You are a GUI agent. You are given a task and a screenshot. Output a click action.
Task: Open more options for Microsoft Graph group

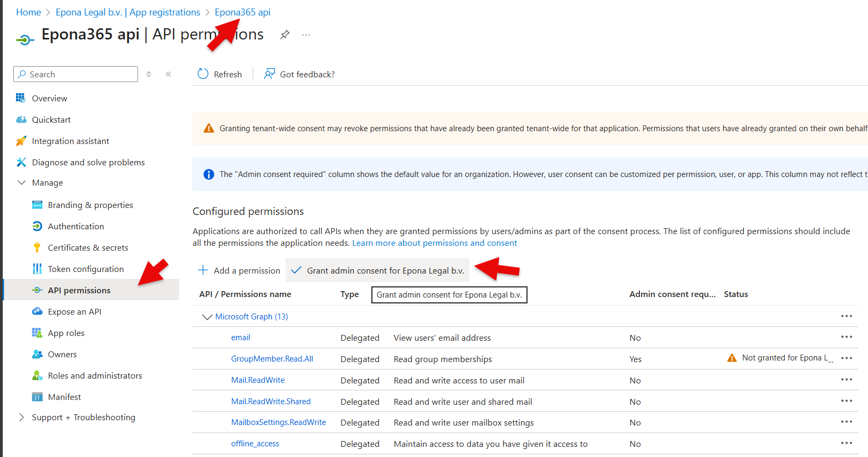(846, 316)
